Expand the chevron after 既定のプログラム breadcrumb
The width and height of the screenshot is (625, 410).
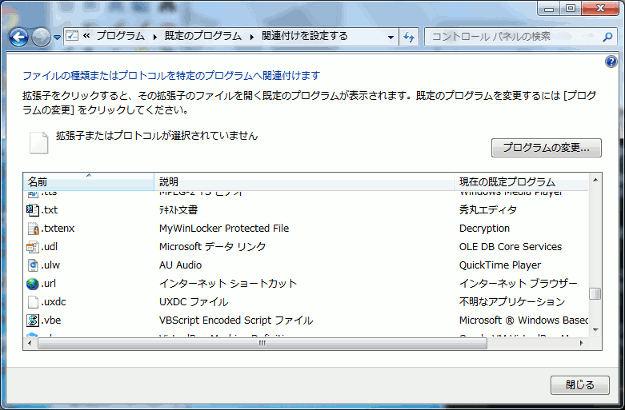251,37
